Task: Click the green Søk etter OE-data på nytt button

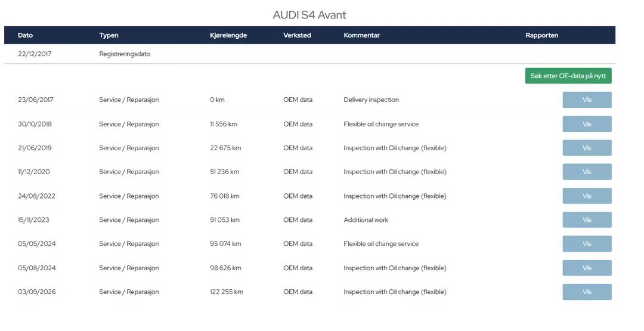Action: click(568, 76)
